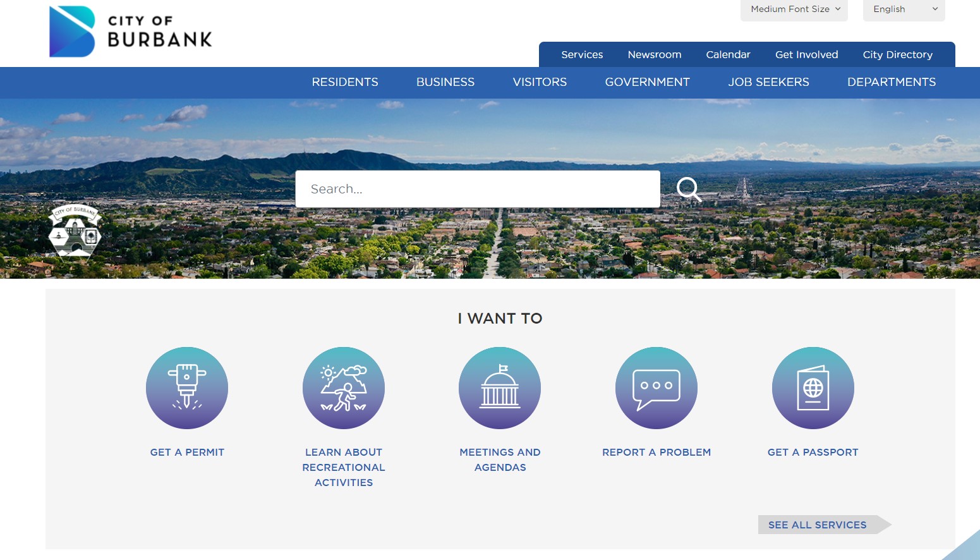Go home via City of Burbank logo
The width and height of the screenshot is (980, 560).
[131, 32]
